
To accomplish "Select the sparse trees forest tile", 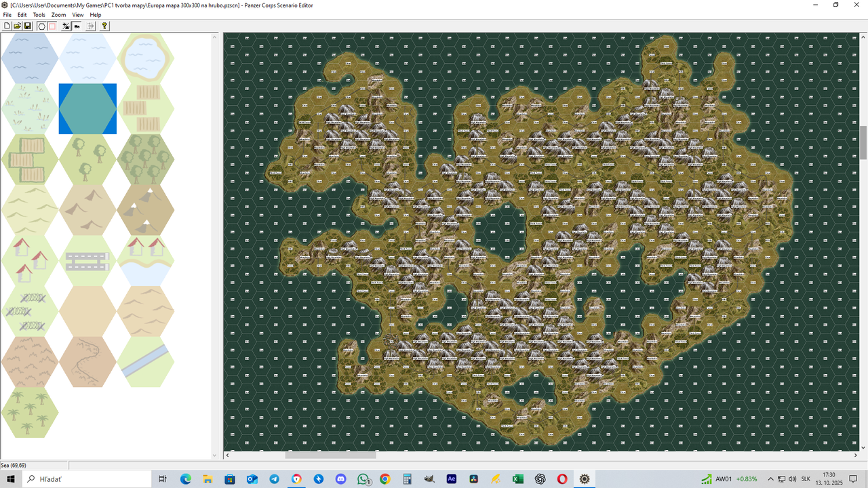I will (x=87, y=159).
